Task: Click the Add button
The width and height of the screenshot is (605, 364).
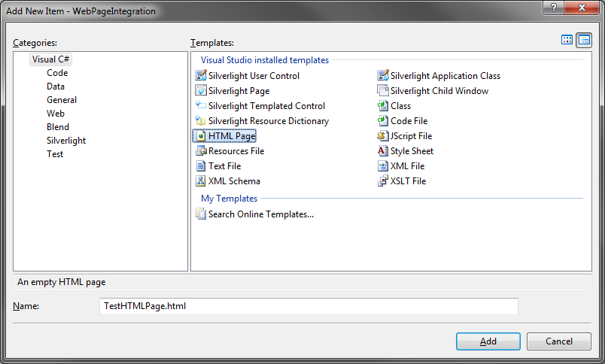Action: (x=488, y=341)
